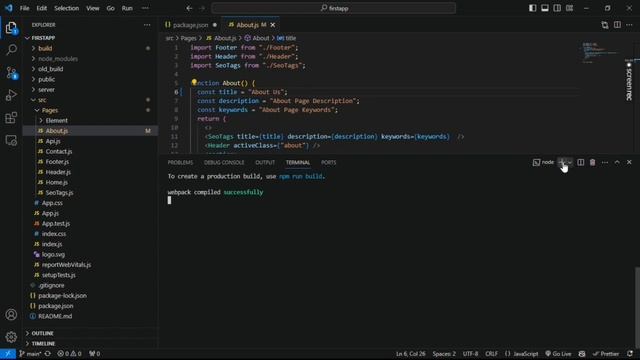The height and width of the screenshot is (360, 640).
Task: Switch to package.json editor tab
Action: click(x=190, y=25)
